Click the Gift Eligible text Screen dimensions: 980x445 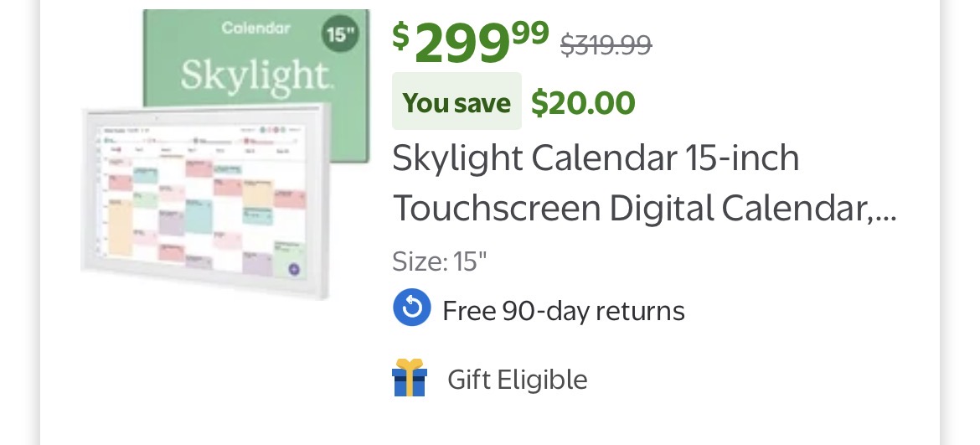[517, 380]
